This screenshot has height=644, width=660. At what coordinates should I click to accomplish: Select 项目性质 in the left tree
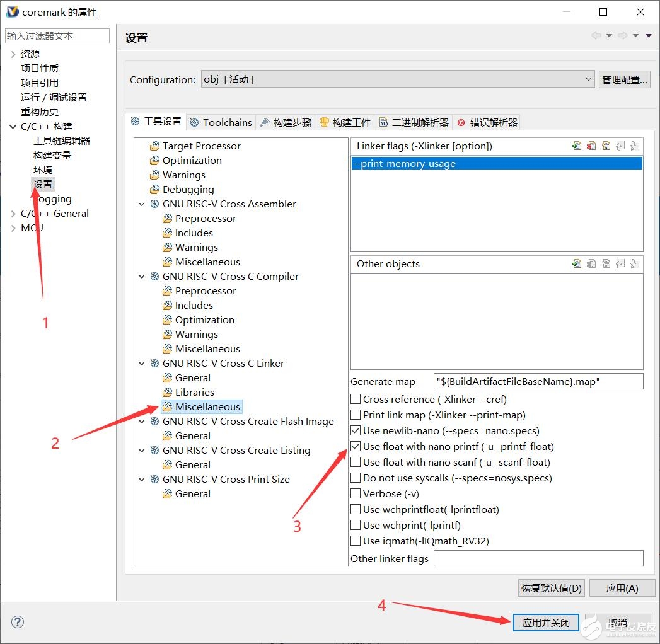click(40, 68)
